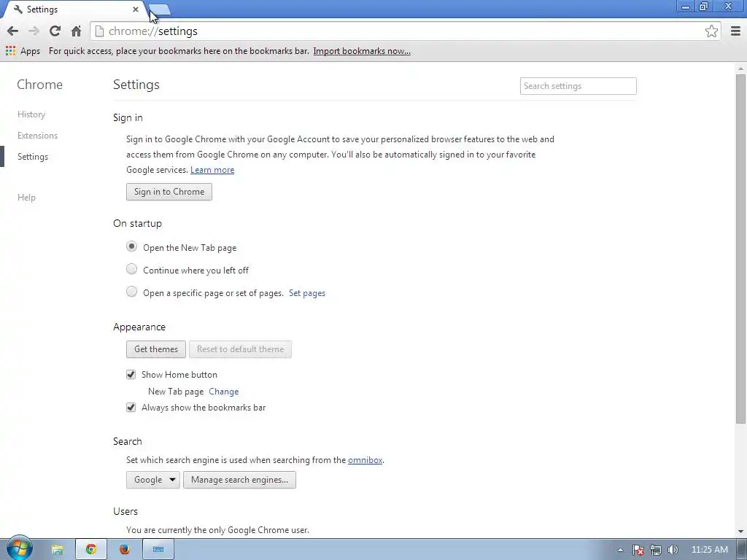The height and width of the screenshot is (560, 747).
Task: Open the Home page button
Action: (x=76, y=31)
